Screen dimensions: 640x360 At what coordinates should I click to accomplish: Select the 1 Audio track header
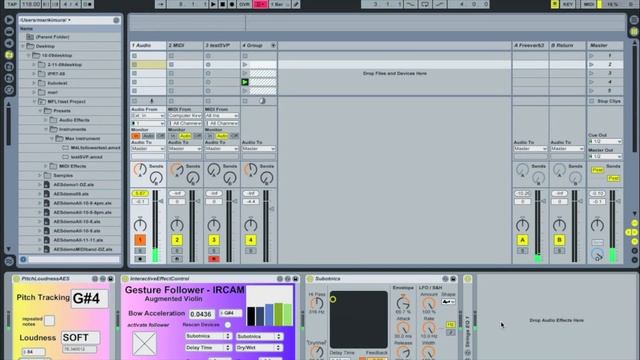click(148, 45)
